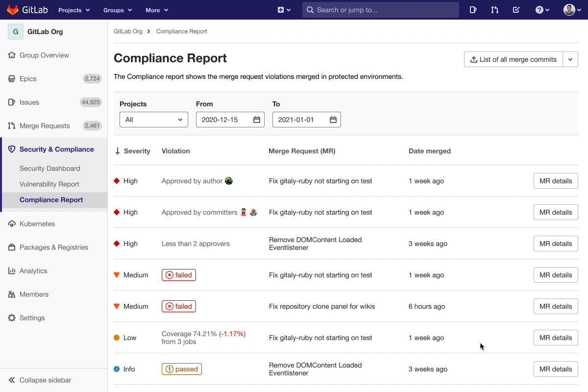Open the new item plus icon
This screenshot has height=392, width=588.
coord(281,10)
